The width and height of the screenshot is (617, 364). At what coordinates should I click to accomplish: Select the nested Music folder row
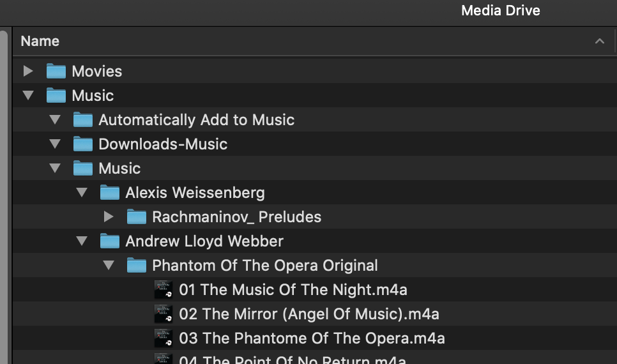point(314,169)
